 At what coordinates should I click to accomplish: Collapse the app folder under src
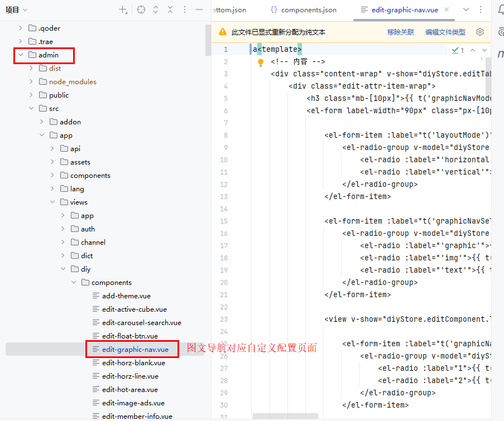[x=42, y=135]
